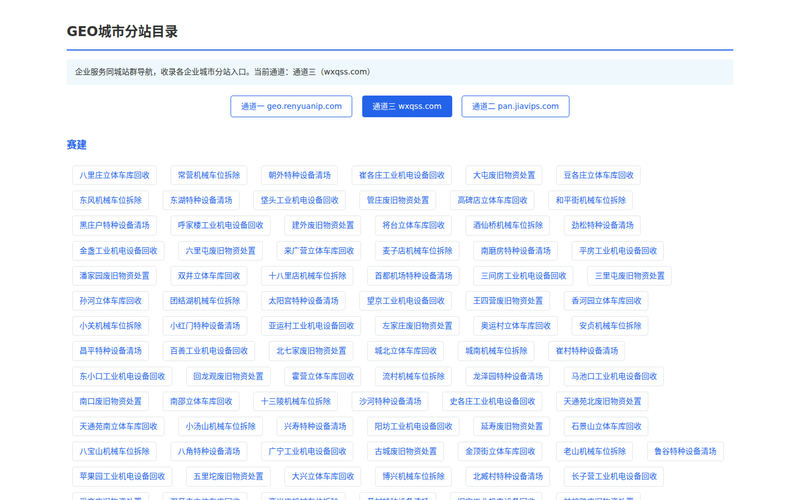Click 潘家园废旧物资处置 link
The width and height of the screenshot is (800, 500).
click(x=114, y=276)
